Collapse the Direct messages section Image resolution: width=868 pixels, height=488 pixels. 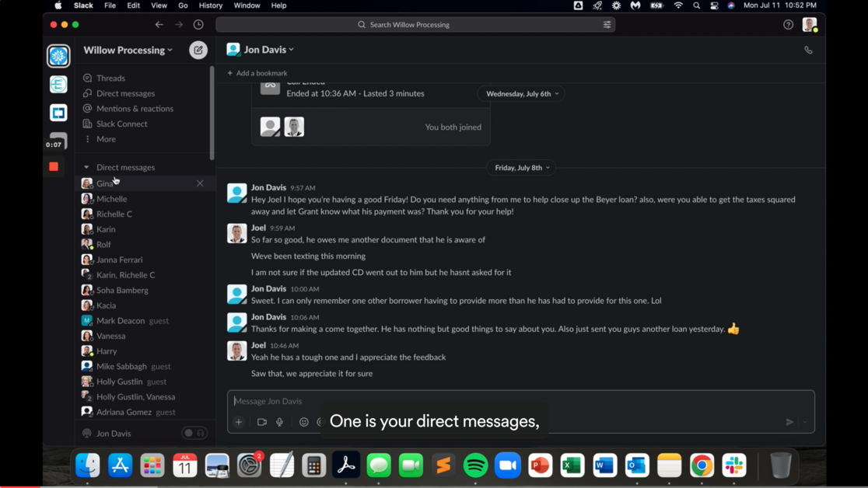pos(86,167)
